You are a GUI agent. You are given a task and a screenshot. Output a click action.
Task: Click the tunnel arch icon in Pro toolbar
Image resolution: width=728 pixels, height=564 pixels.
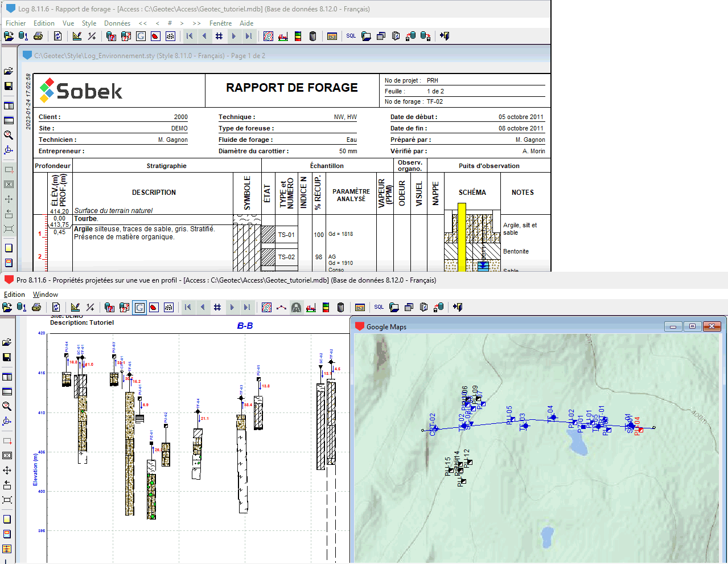coord(296,307)
